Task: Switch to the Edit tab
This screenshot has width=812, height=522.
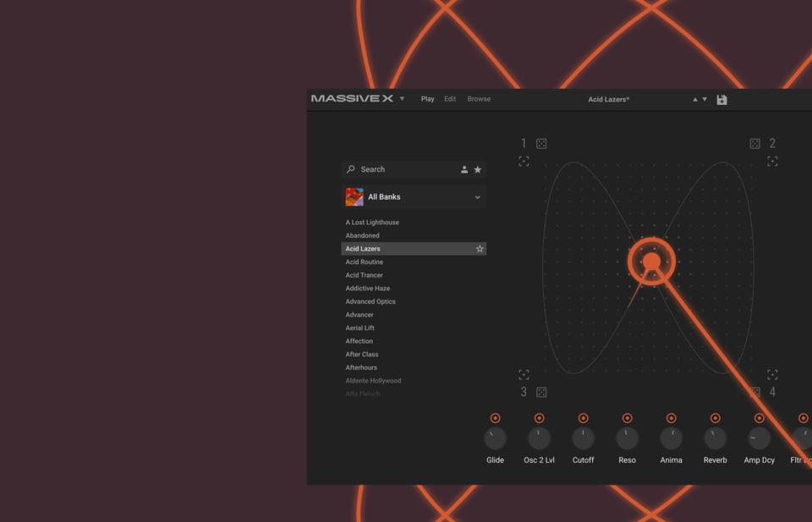Action: tap(450, 99)
